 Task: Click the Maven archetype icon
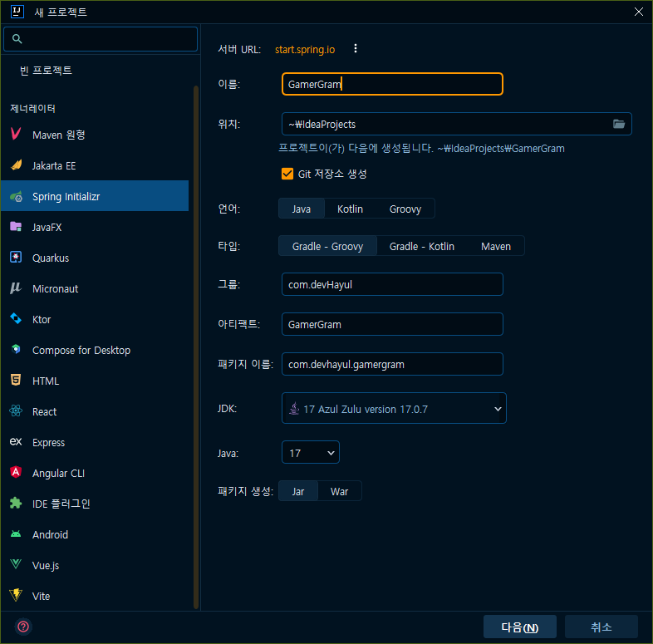(x=16, y=134)
